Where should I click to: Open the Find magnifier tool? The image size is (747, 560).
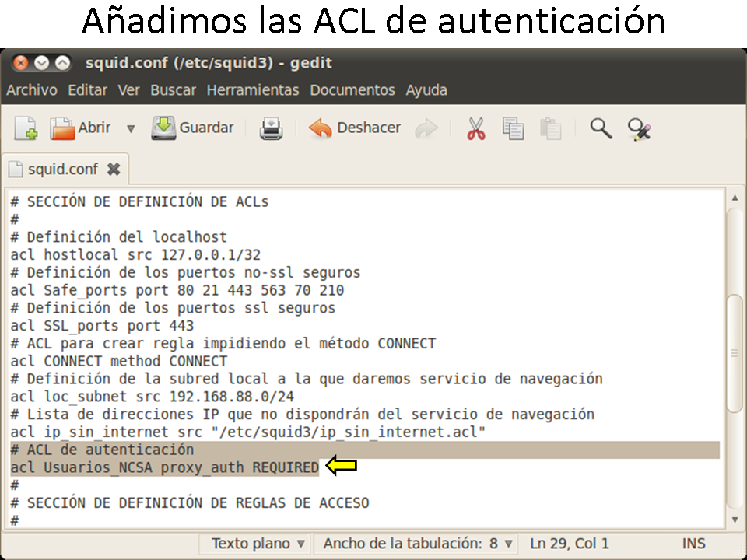tap(601, 128)
